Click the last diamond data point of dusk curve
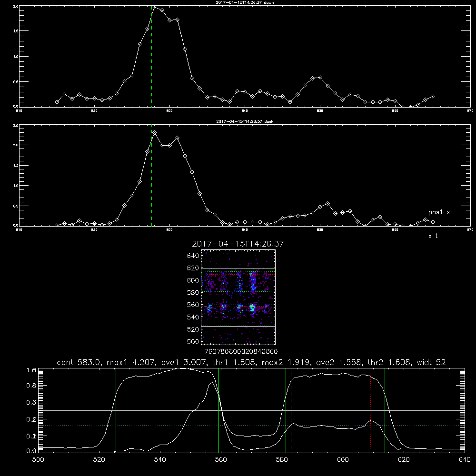Viewport: 476px width, 476px height. [x=433, y=222]
